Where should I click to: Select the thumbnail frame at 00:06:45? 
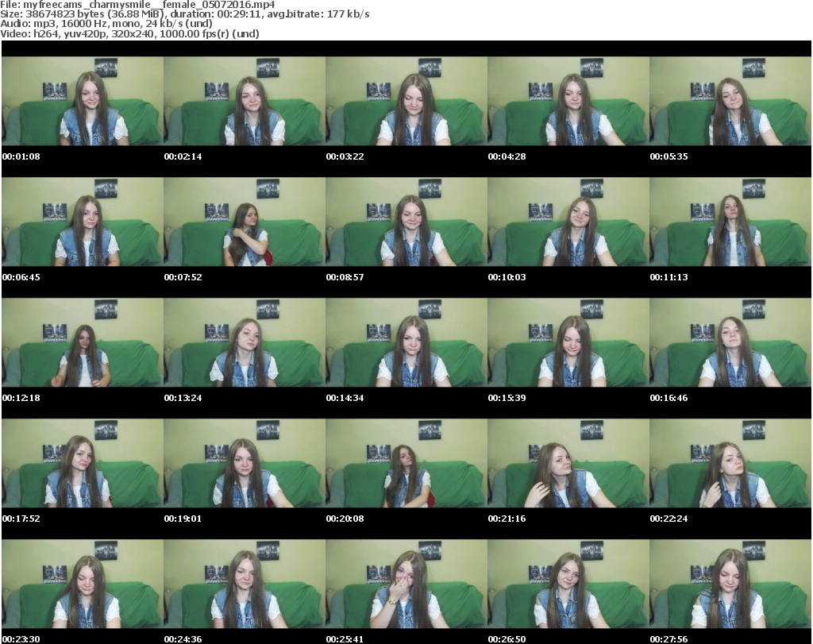pyautogui.click(x=83, y=222)
